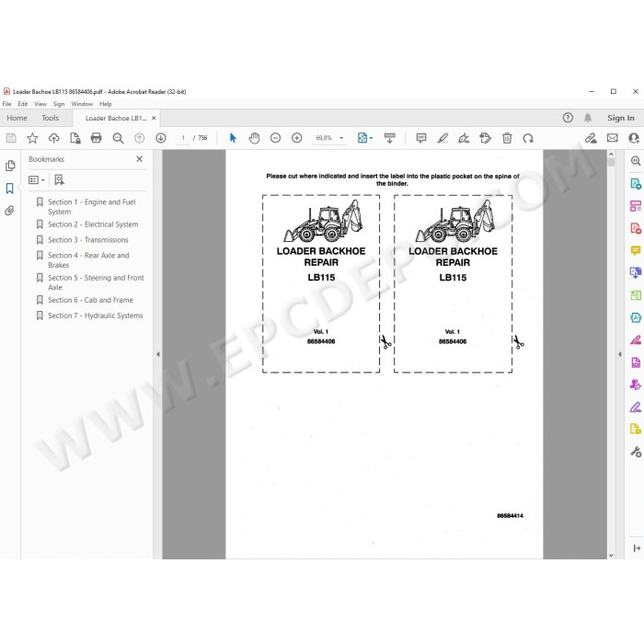
Task: Show page thumbnails panel icon
Action: pos(10,166)
